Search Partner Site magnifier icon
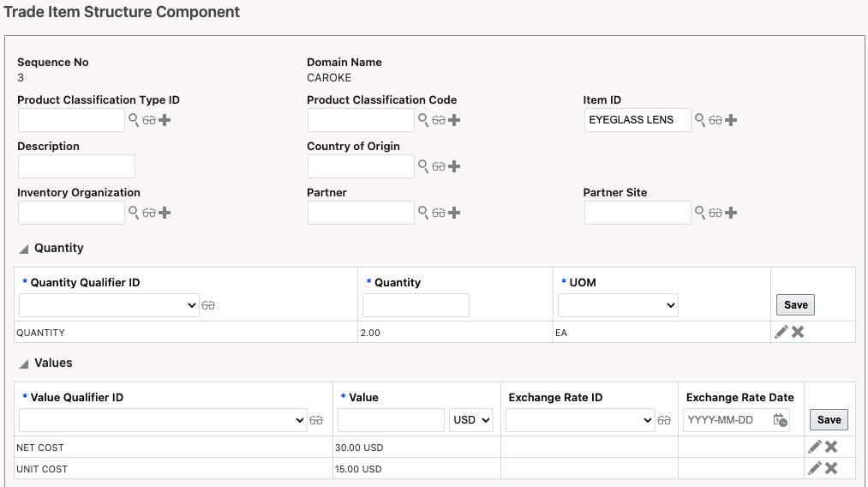 [700, 212]
